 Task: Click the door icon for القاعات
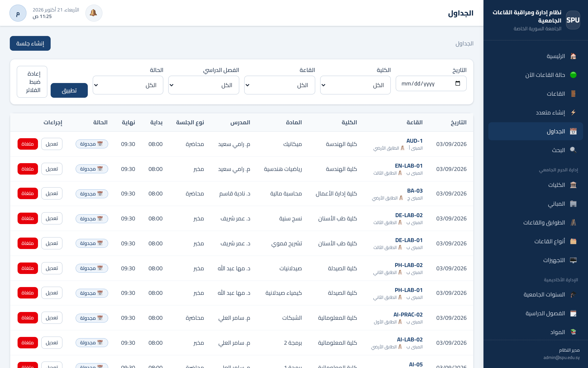pyautogui.click(x=573, y=94)
